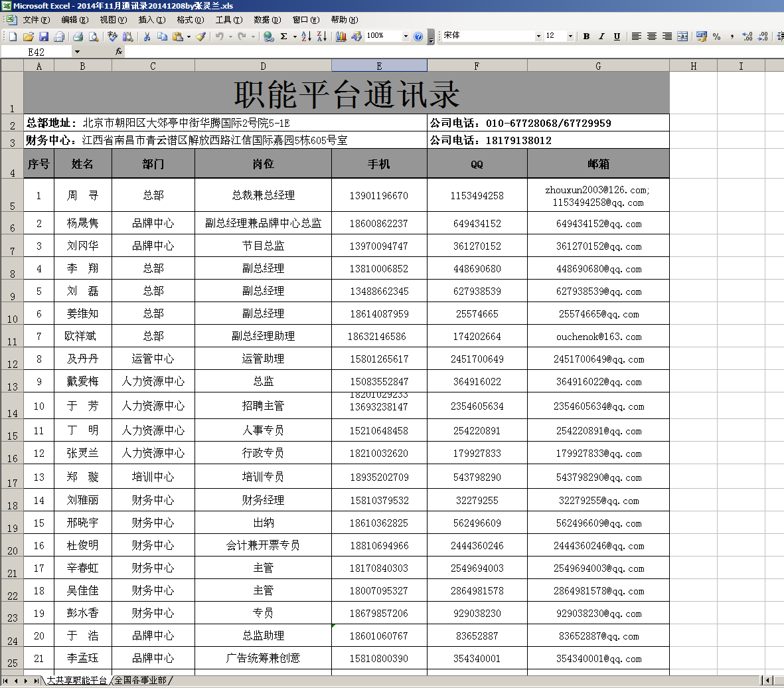Screen dimensions: 784x688
Task: Sort descending Z to A
Action: (322, 36)
